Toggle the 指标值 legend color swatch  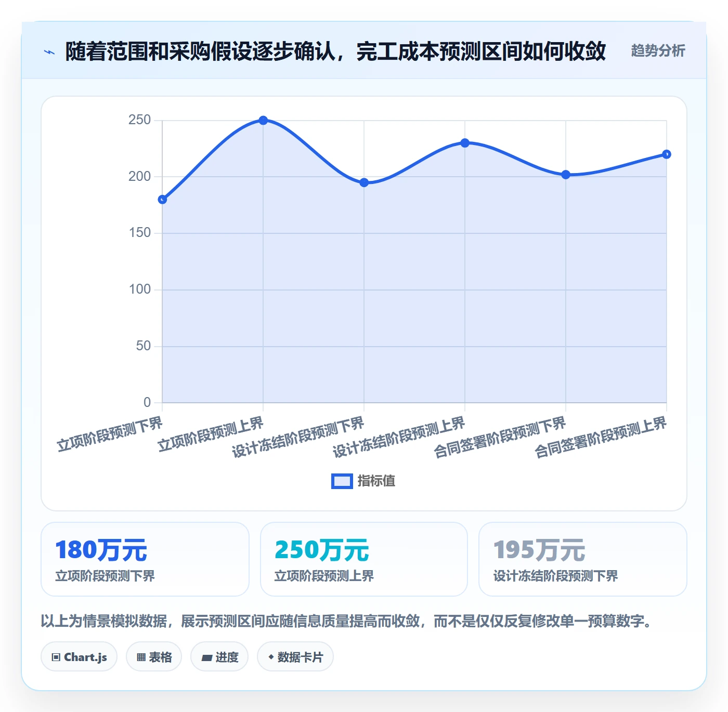(x=342, y=481)
